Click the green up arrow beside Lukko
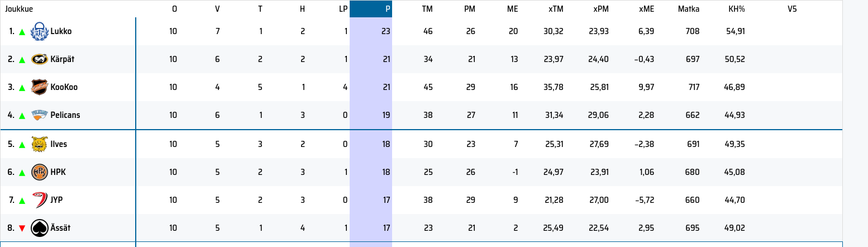The image size is (868, 247). 22,32
